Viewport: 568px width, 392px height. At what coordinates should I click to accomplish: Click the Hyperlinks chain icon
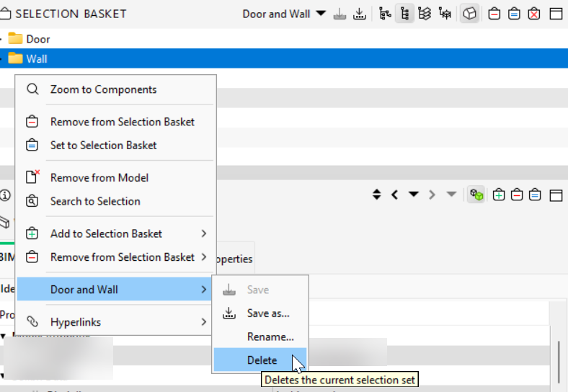coord(32,321)
